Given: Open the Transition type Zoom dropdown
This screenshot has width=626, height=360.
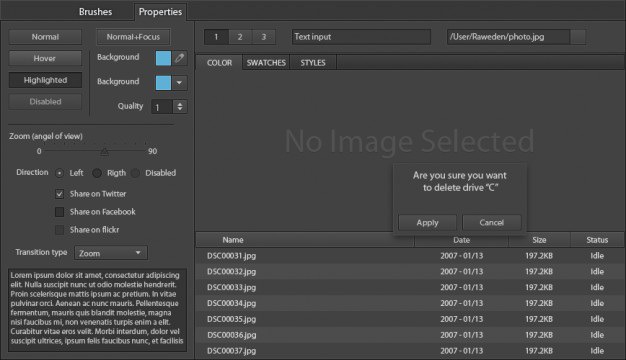Looking at the screenshot, I should pos(111,253).
